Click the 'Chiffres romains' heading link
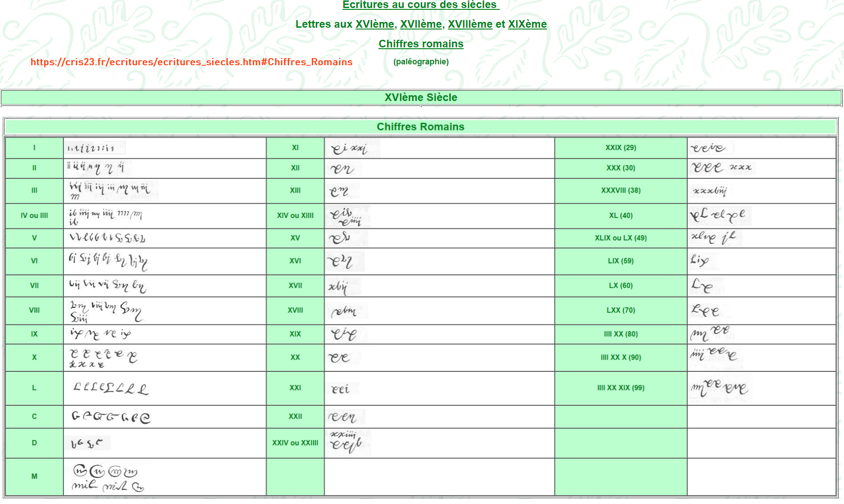Viewport: 844px width, 504px height. coord(421,44)
